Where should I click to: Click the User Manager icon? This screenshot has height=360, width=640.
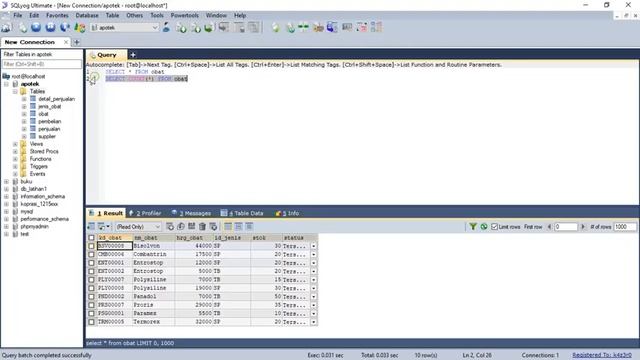[x=166, y=28]
